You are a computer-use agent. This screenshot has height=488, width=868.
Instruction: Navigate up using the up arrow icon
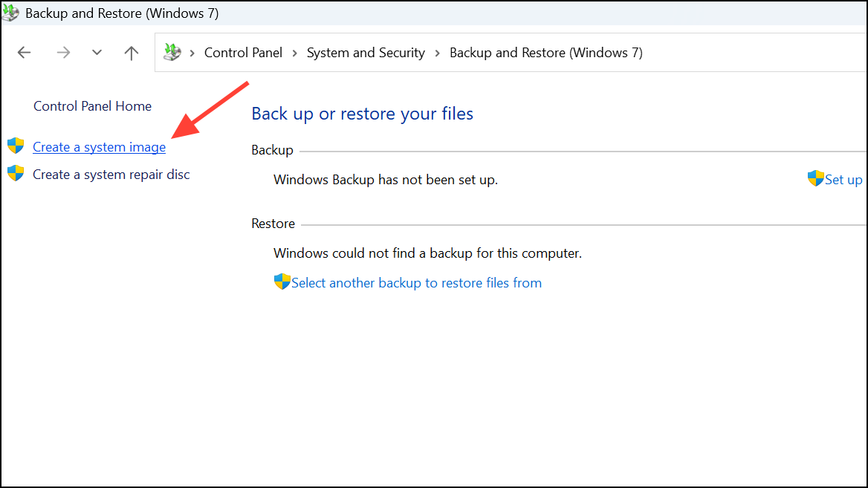131,52
